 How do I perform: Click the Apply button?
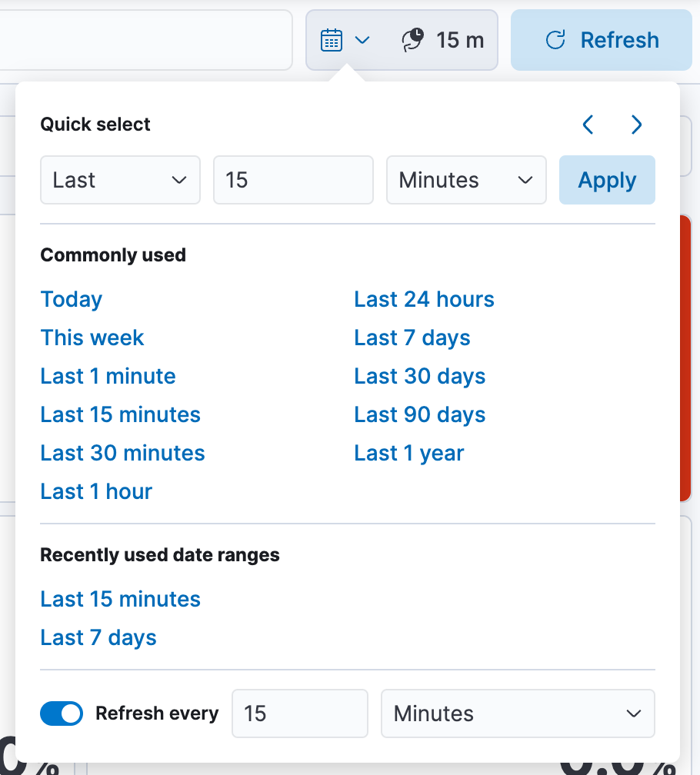coord(607,180)
